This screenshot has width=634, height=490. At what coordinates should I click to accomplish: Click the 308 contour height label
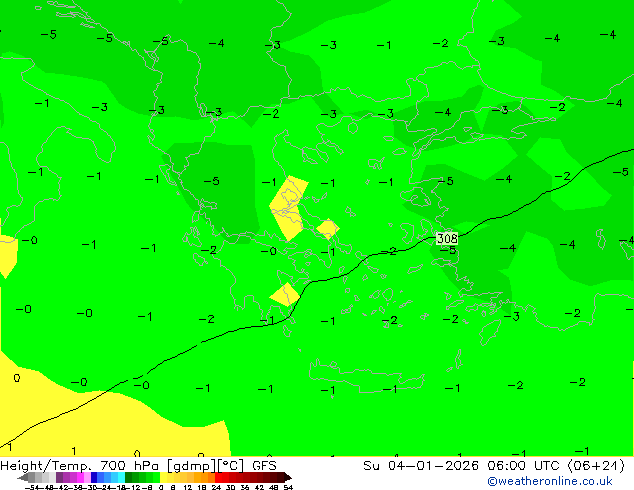pyautogui.click(x=447, y=238)
